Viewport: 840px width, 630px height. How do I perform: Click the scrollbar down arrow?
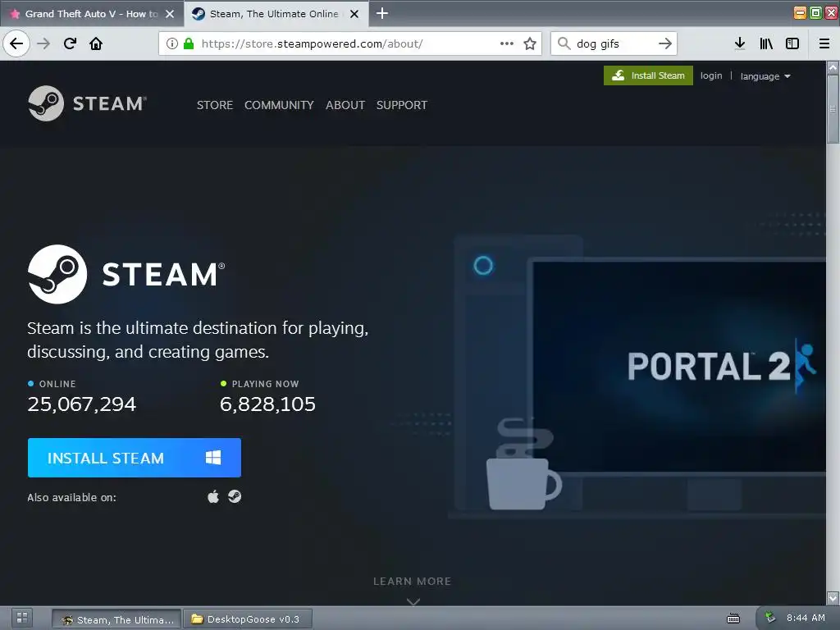pyautogui.click(x=833, y=597)
